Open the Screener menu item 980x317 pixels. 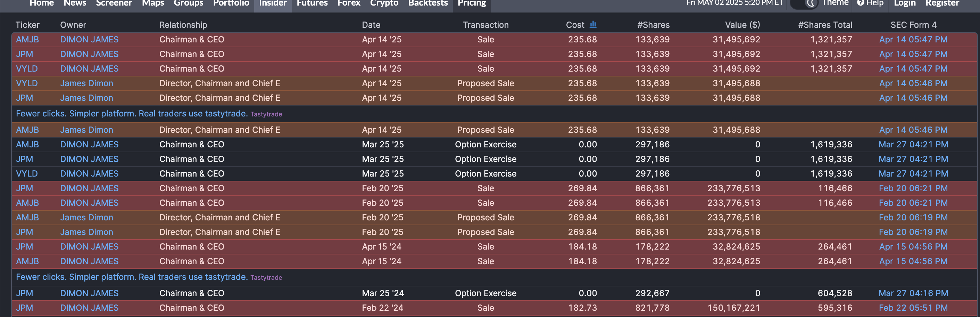pyautogui.click(x=114, y=3)
